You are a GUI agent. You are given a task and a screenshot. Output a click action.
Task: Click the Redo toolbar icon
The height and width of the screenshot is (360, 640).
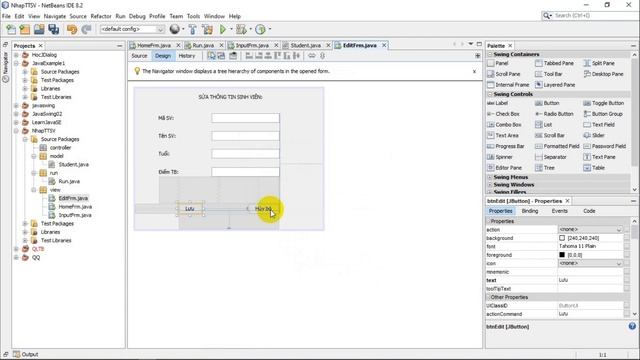tap(86, 29)
